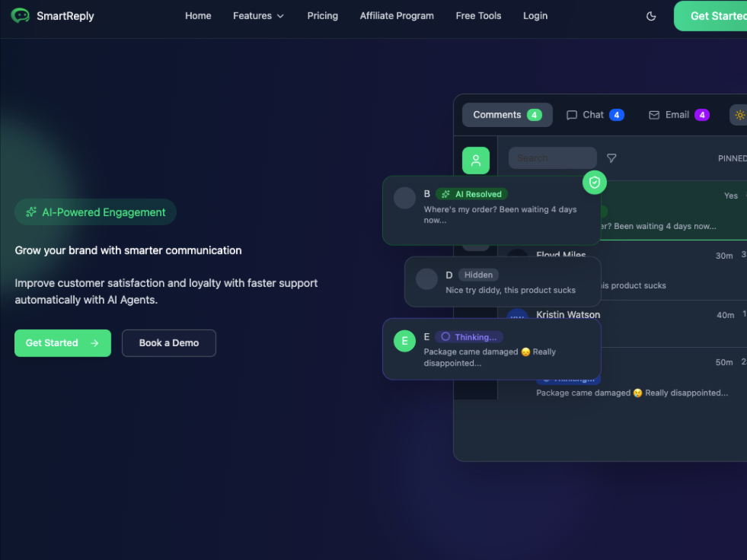Click 'Where's my order?' comment card text
This screenshot has height=560, width=747.
500,215
